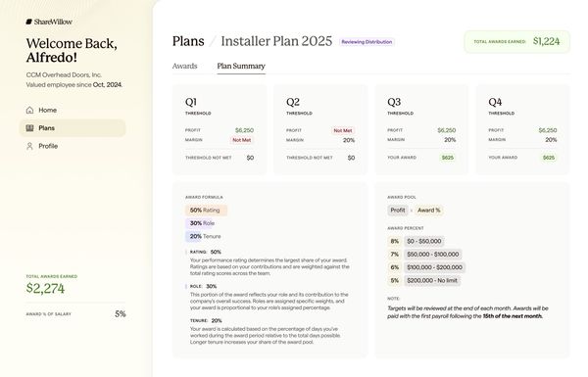Viewport: 588px width, 377px height.
Task: Click the Q1 Threshold Not Met $0 value
Action: click(x=250, y=158)
